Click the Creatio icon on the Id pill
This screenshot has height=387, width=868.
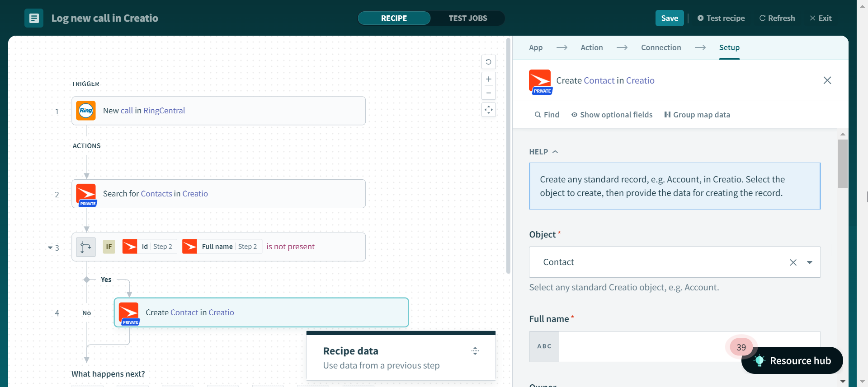(130, 247)
